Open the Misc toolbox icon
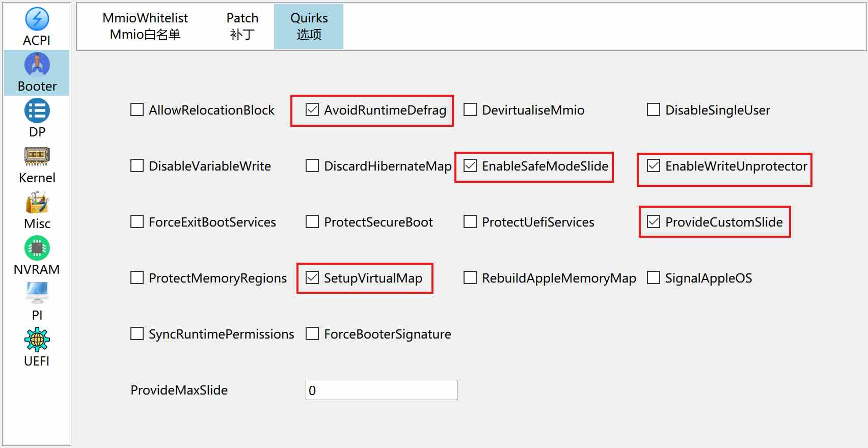The height and width of the screenshot is (448, 868). 37,202
